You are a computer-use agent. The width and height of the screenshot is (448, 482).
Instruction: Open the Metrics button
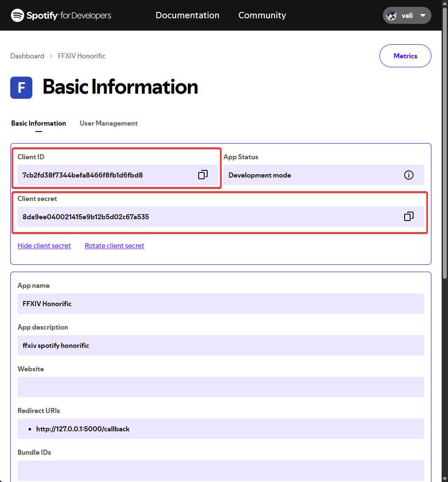click(x=405, y=56)
